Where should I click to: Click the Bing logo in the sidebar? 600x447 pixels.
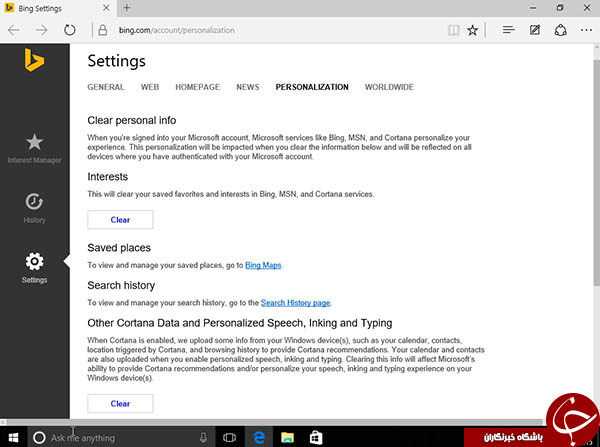(x=34, y=60)
